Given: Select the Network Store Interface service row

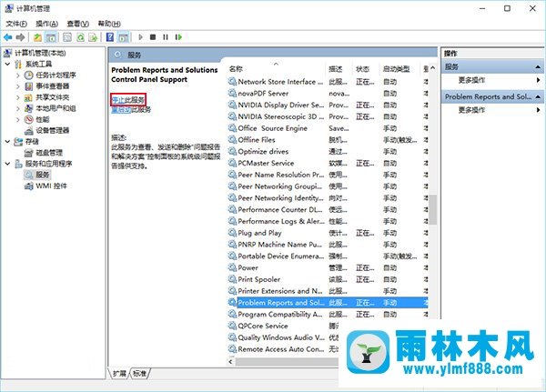Looking at the screenshot, I should (x=328, y=82).
